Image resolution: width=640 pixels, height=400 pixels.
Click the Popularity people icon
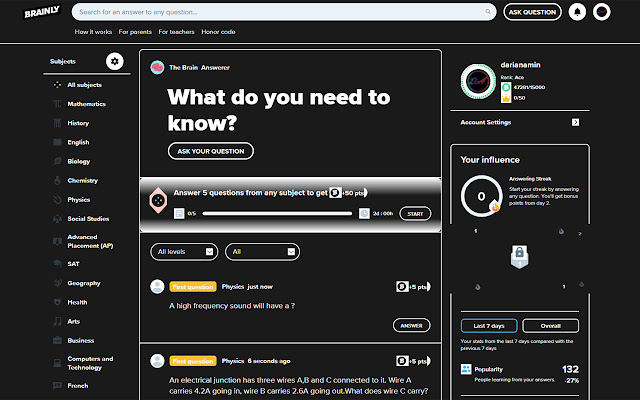pos(466,369)
